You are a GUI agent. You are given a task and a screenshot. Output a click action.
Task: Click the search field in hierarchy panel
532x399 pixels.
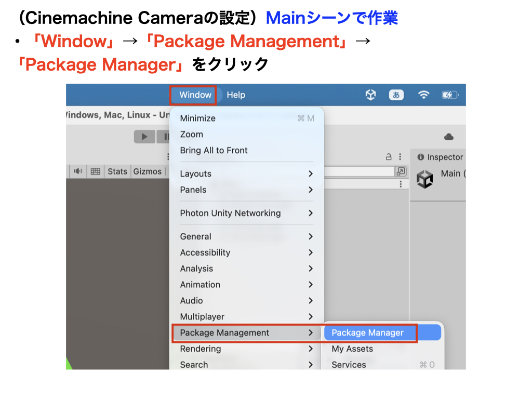point(358,171)
